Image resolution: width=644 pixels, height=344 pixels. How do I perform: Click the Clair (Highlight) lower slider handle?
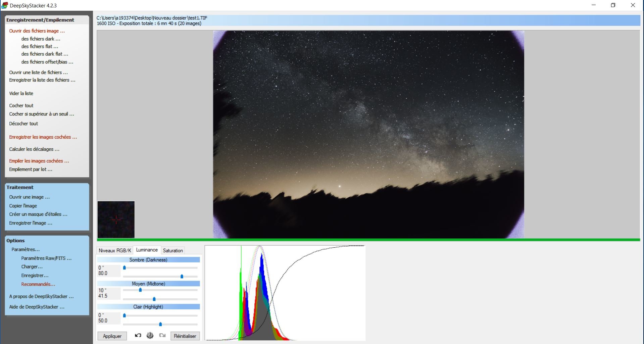160,324
